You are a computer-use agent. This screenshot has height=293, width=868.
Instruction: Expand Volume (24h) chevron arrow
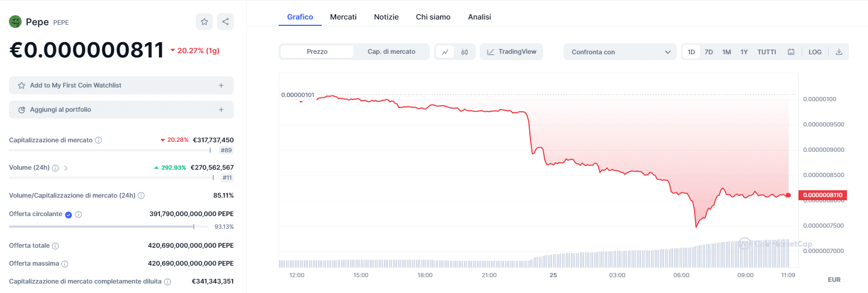pos(66,168)
